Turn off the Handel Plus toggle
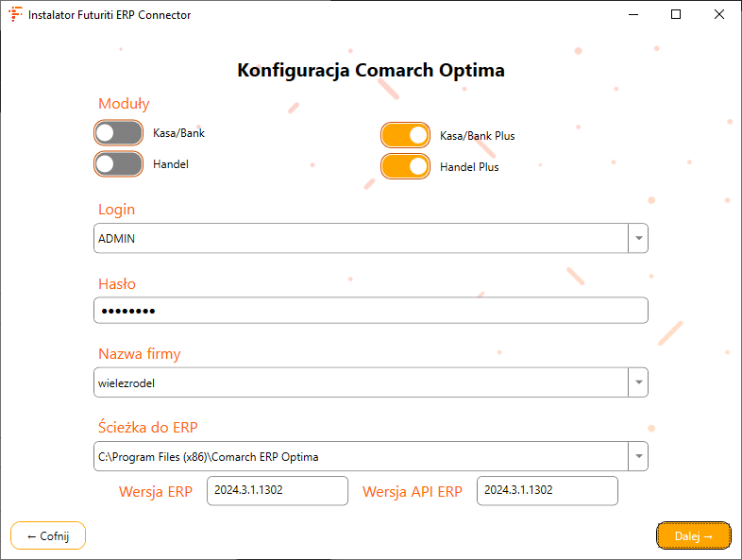 click(405, 166)
